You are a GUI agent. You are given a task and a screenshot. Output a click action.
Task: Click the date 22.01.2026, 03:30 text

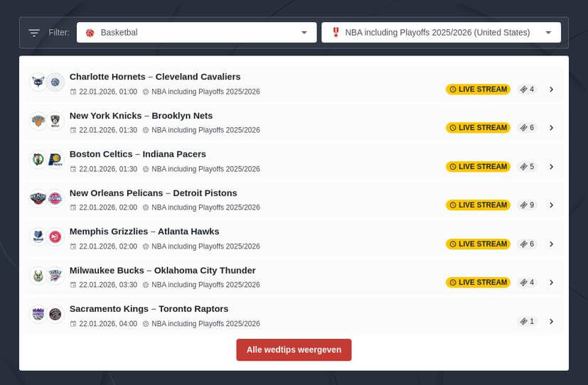coord(108,285)
